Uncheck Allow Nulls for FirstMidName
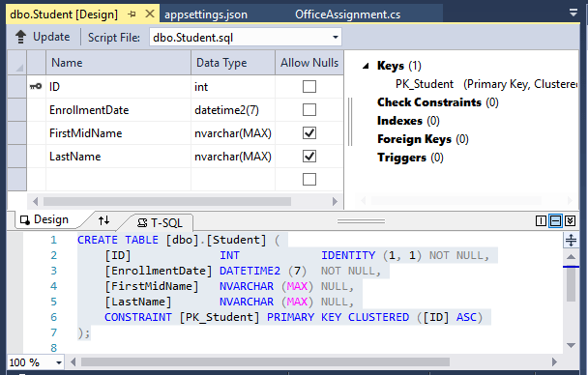The width and height of the screenshot is (588, 375). 309,133
